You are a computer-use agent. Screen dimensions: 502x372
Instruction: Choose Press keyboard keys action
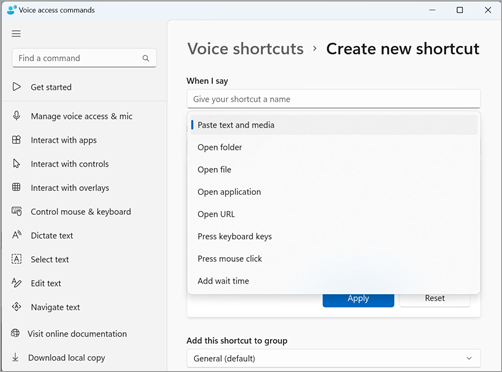[x=334, y=236]
